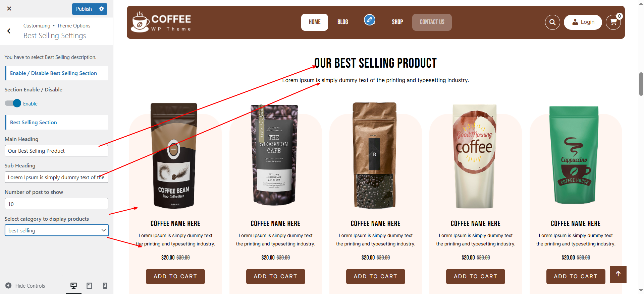Open the Blog menu item
The image size is (644, 294).
click(342, 22)
